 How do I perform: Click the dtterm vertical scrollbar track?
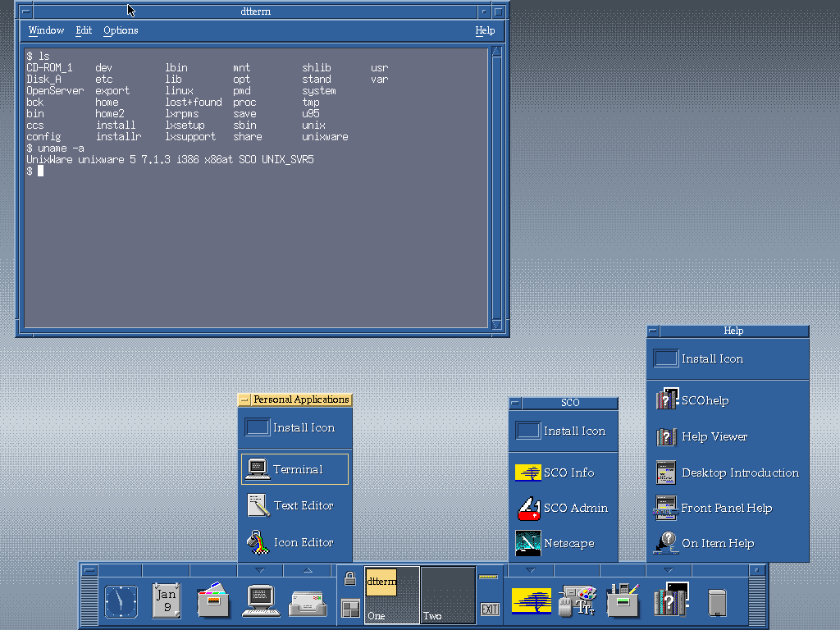[x=495, y=189]
